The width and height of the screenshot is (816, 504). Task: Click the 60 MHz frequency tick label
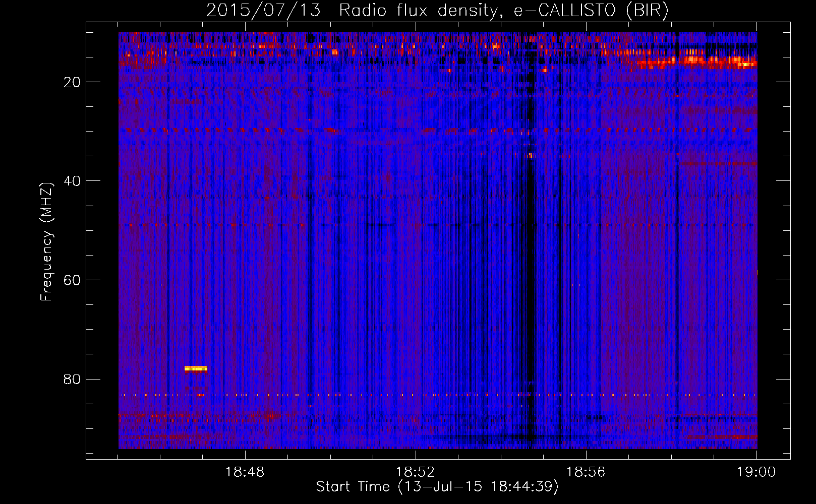[x=72, y=280]
